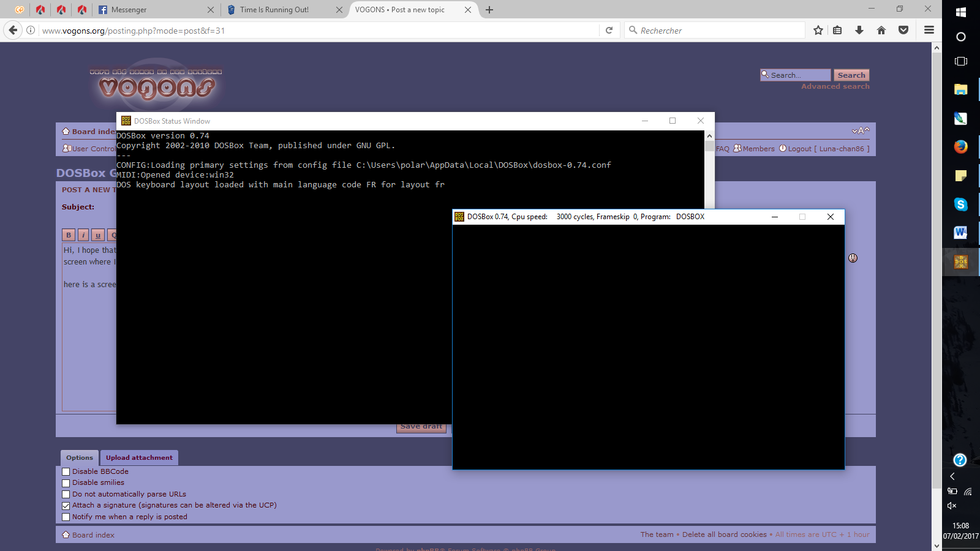This screenshot has height=551, width=980.
Task: Open Microsoft Word from the taskbar
Action: click(x=961, y=233)
